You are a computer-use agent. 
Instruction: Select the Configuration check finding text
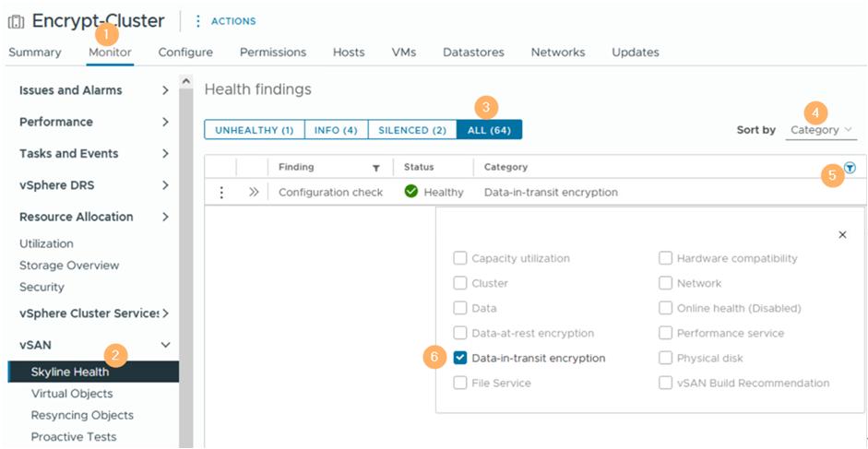pyautogui.click(x=330, y=192)
